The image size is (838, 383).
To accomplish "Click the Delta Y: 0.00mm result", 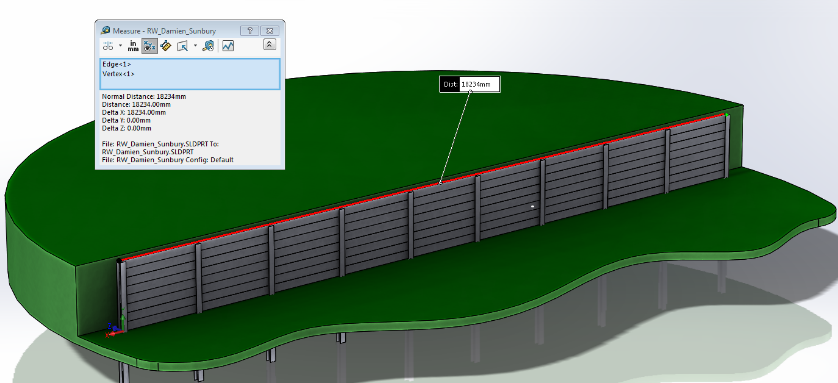I will [x=126, y=121].
